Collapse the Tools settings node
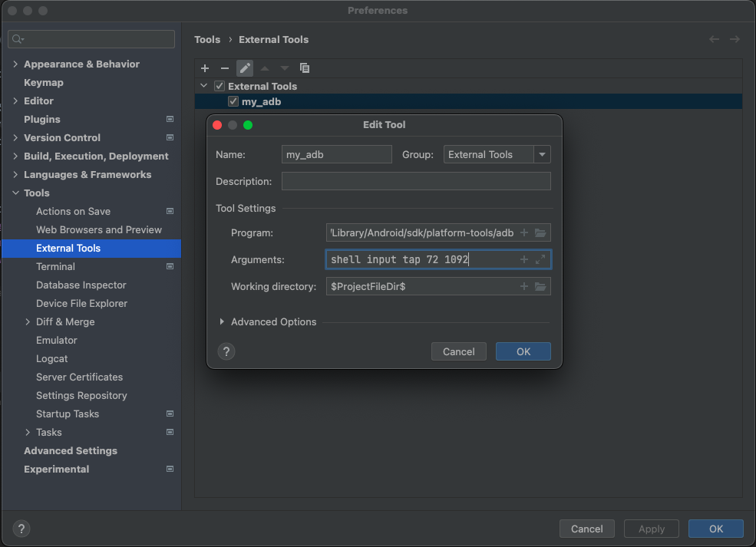Screen dimensions: 756x547 click(15, 193)
